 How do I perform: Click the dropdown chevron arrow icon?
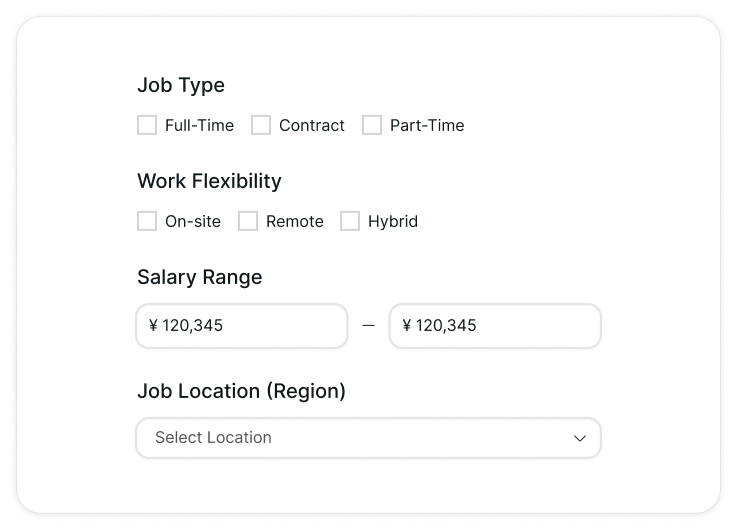coord(579,438)
